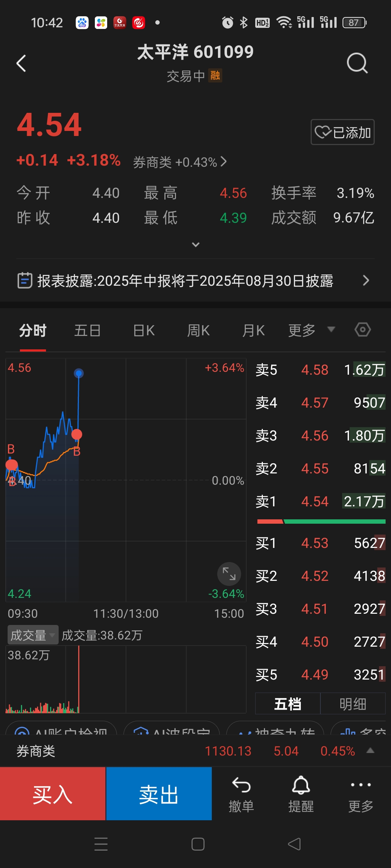391x868 pixels.
Task: Tap the volume bar chart area
Action: [126, 679]
